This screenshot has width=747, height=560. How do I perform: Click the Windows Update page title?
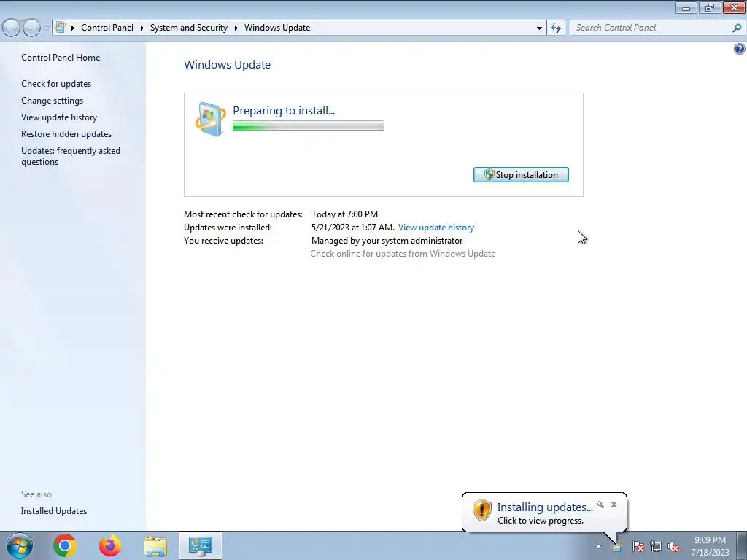228,65
